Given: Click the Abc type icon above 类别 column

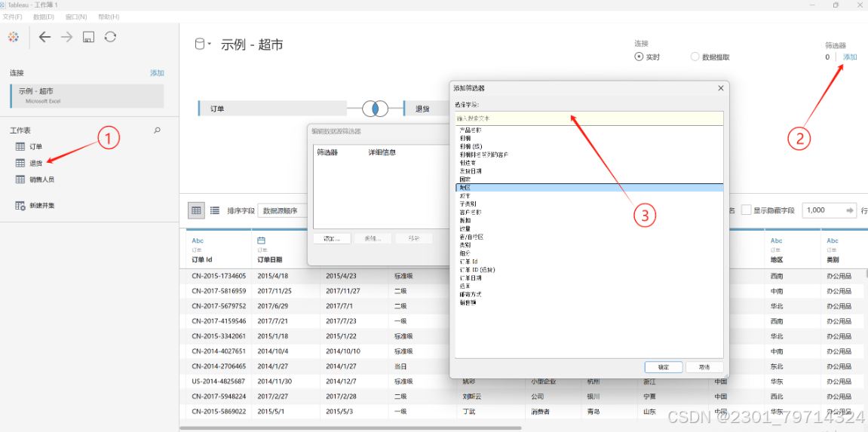Looking at the screenshot, I should tap(833, 241).
